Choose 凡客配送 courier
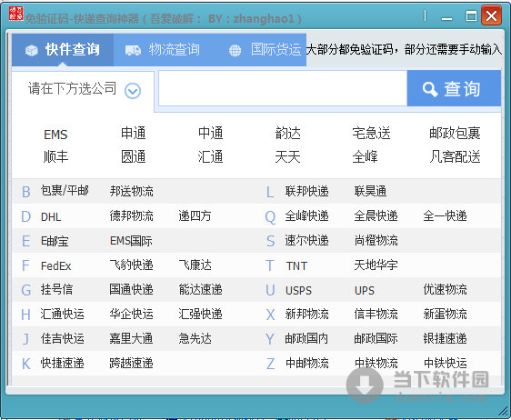The width and height of the screenshot is (511, 420). pos(455,156)
